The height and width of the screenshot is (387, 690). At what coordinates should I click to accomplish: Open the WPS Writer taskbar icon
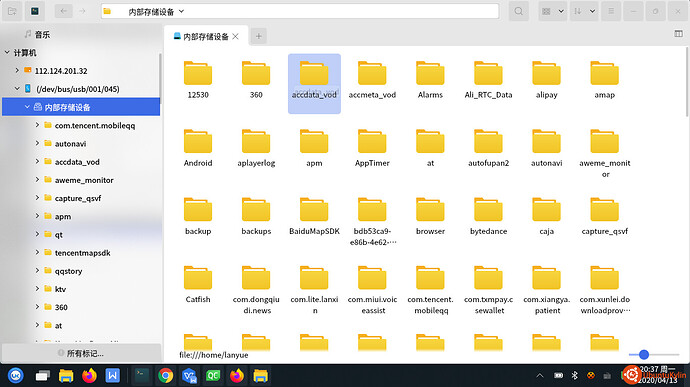113,376
